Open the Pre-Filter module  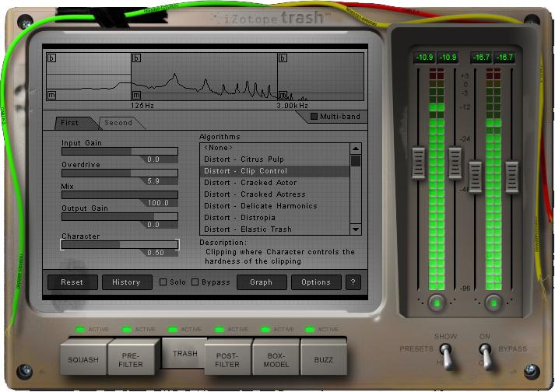pos(131,358)
